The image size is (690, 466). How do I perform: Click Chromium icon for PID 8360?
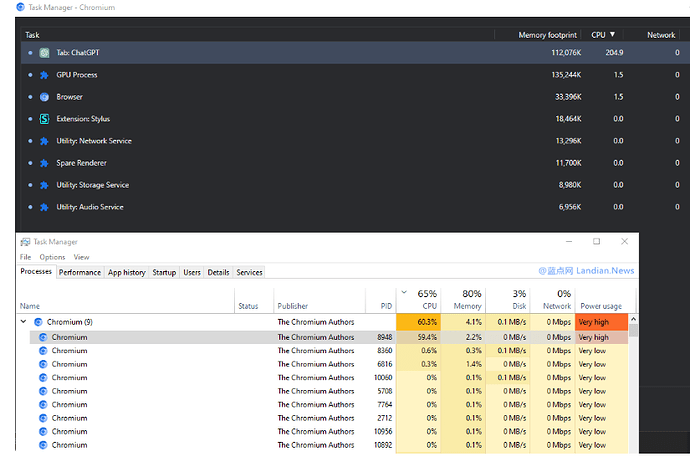[x=43, y=351]
